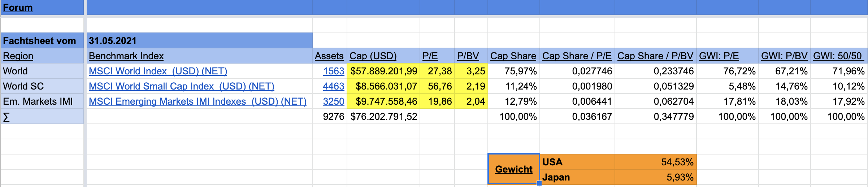
Task: Select the total cap cell $76.202.791,52
Action: click(383, 117)
